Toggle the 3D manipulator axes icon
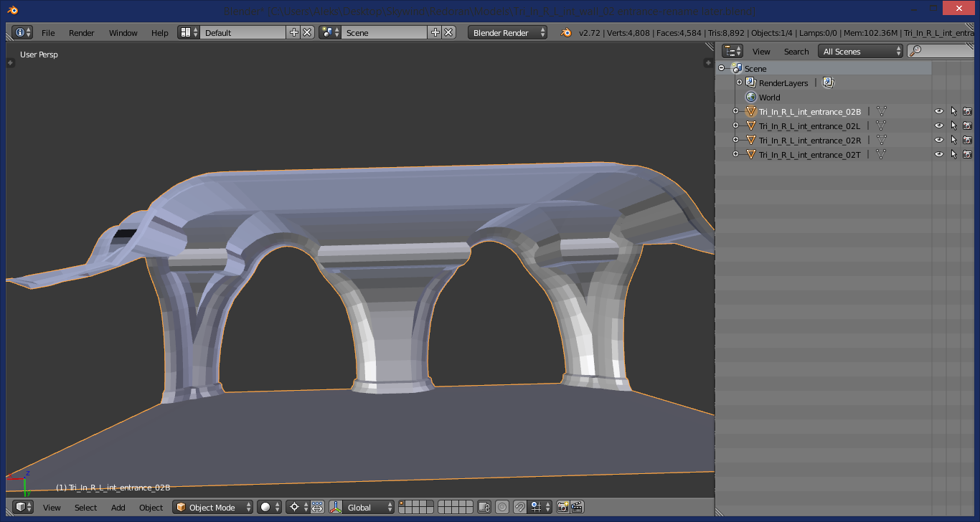Viewport: 980px width, 522px height. pyautogui.click(x=335, y=507)
